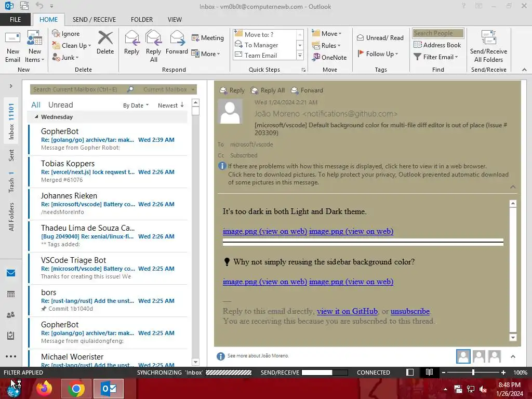Open the By Date sort menu
532x399 pixels.
point(136,105)
